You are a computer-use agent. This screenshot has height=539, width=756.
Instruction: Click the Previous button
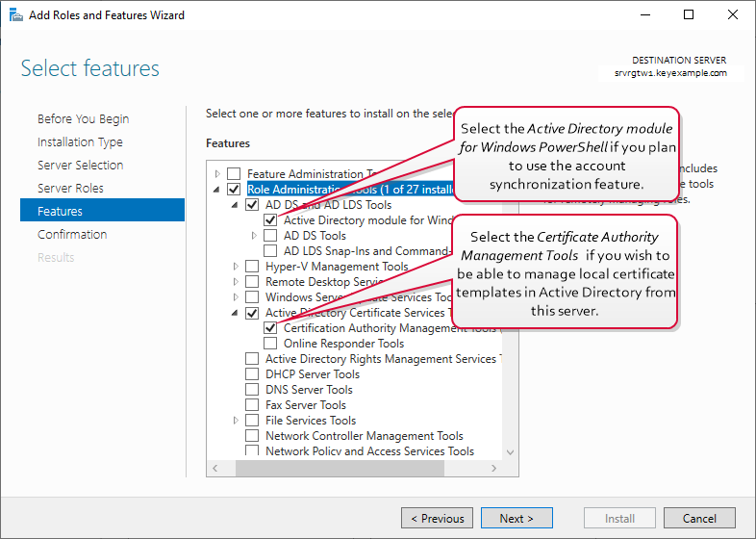pyautogui.click(x=437, y=519)
